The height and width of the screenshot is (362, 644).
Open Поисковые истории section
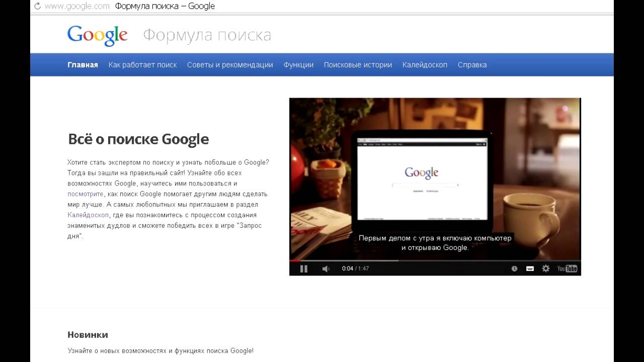358,65
